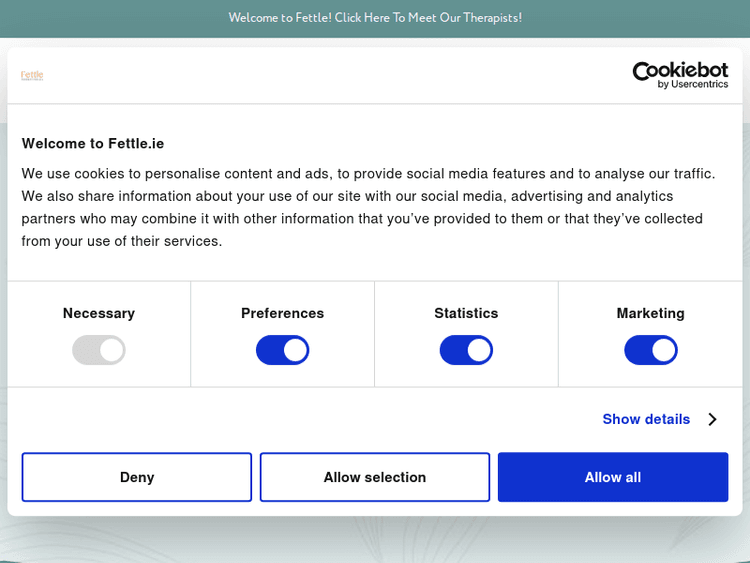Accept all cookies with Allow all
The width and height of the screenshot is (750, 563).
pyautogui.click(x=613, y=477)
